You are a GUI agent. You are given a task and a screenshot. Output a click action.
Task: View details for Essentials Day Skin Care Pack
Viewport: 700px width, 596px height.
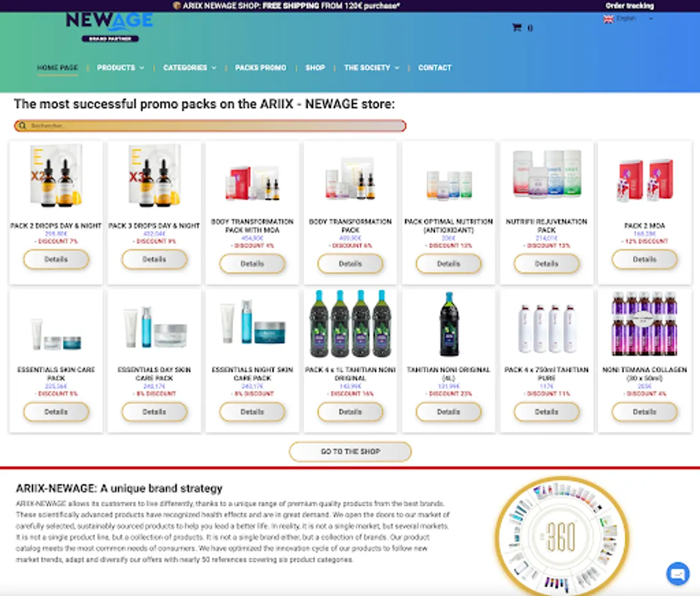(x=154, y=412)
